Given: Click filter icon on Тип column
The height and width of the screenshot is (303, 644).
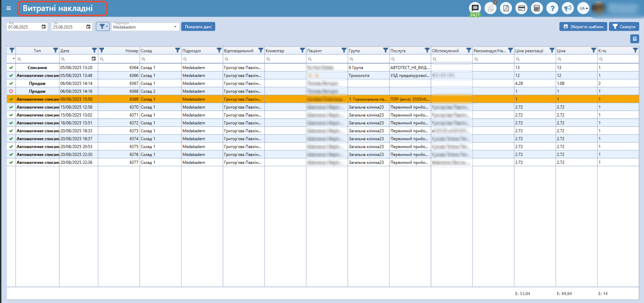Looking at the screenshot, I should click(x=56, y=50).
